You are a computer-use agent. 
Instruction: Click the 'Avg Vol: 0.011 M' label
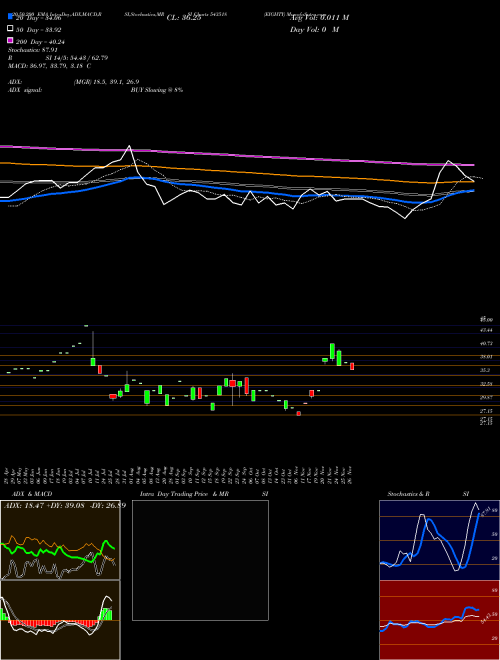[x=319, y=18]
